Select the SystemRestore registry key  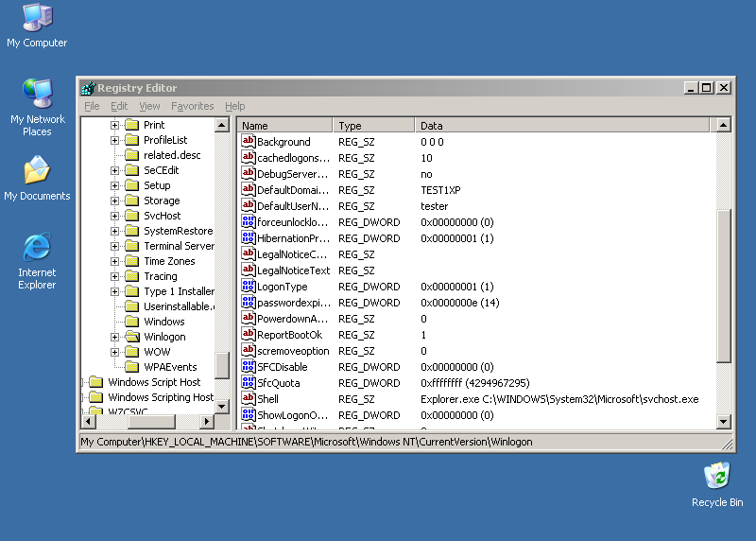point(178,231)
